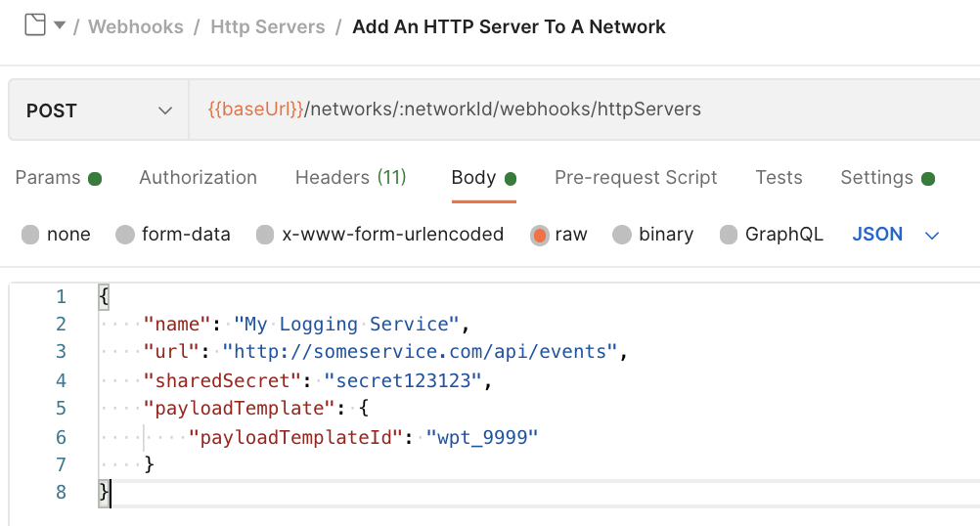The width and height of the screenshot is (980, 526).
Task: Click the request title Add An HTTP Server To A Network
Action: point(509,26)
